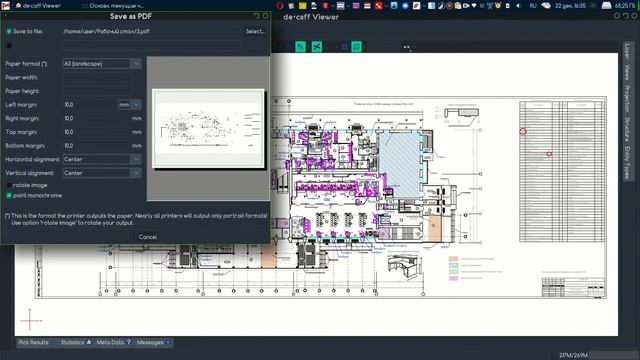Click the 'Select...' button for file path

click(x=255, y=31)
